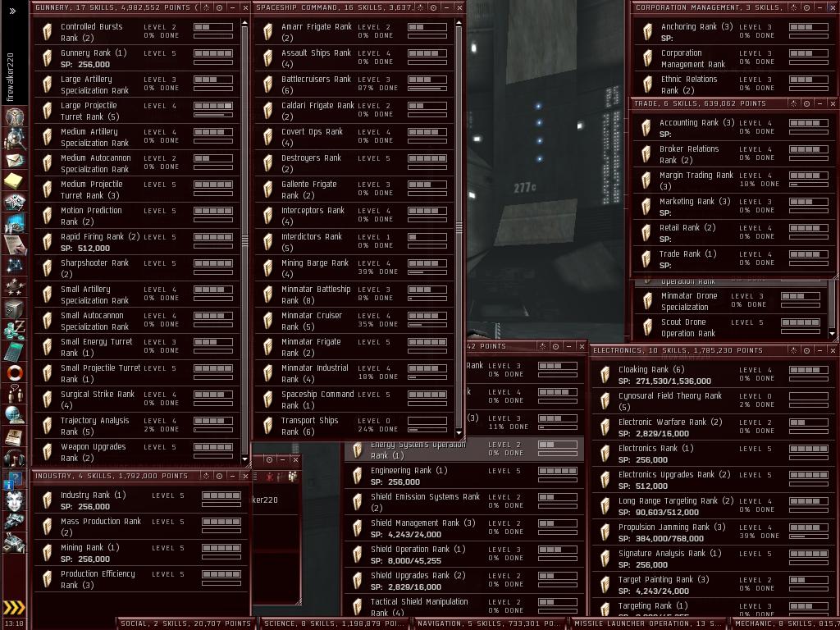Toggle the star pin on Electronics window

[x=794, y=350]
